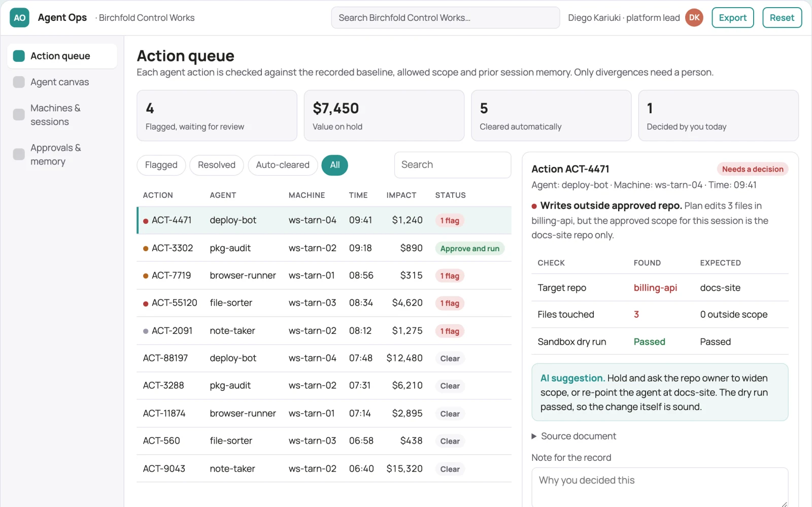812x507 pixels.
Task: Select row ACT-7719 browser-runner
Action: point(324,276)
